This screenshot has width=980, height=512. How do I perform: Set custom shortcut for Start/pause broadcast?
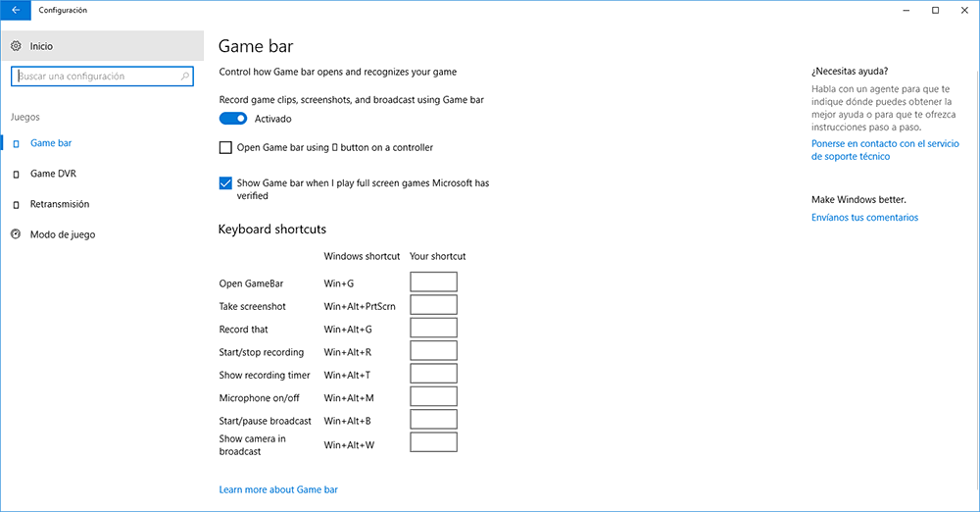pyautogui.click(x=434, y=419)
